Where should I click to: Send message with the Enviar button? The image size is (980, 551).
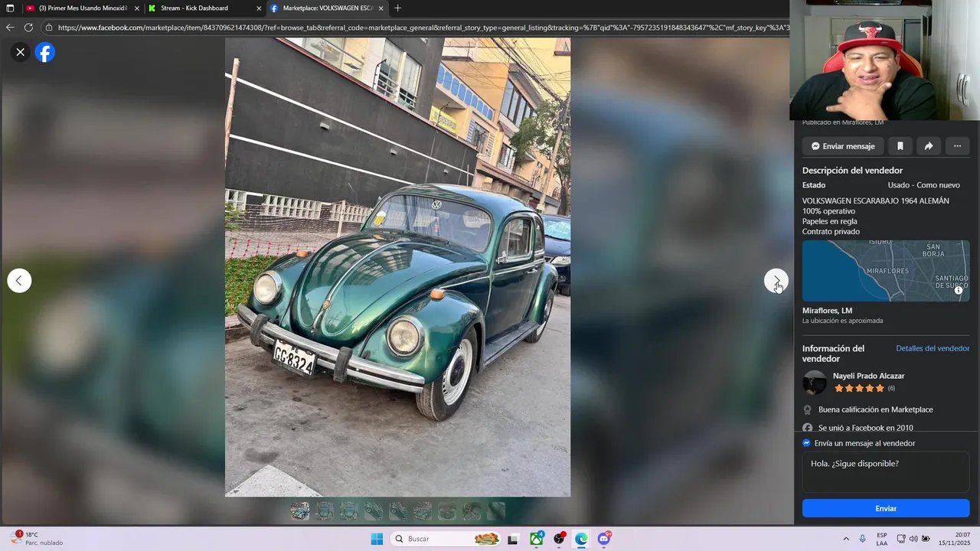point(886,508)
